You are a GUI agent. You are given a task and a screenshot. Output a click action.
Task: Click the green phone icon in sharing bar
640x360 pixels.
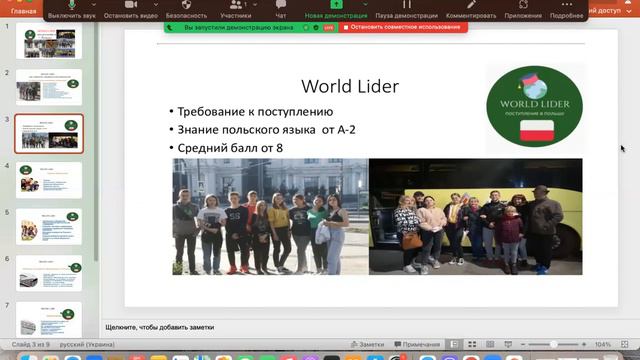pyautogui.click(x=170, y=28)
